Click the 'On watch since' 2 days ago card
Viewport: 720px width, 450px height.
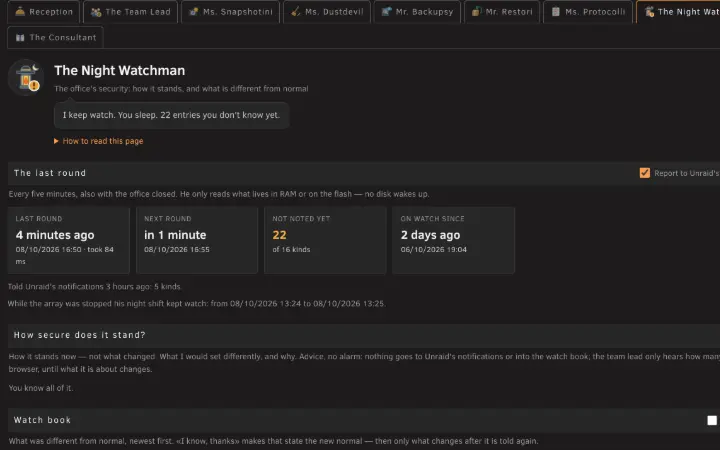[x=454, y=240]
